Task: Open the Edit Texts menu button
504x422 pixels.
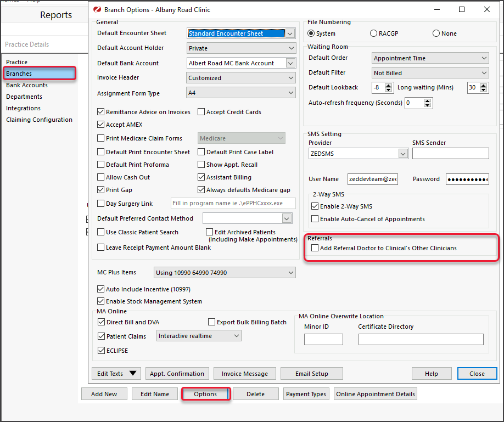Action: 116,374
